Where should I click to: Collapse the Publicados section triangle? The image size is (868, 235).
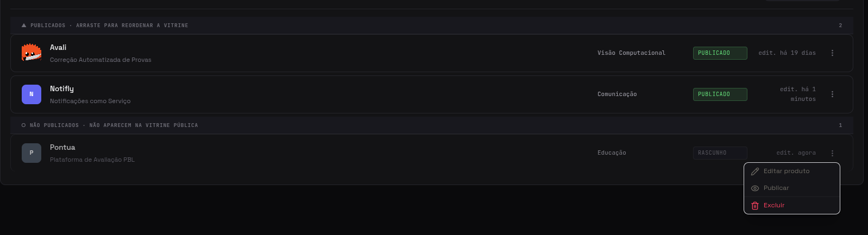24,26
